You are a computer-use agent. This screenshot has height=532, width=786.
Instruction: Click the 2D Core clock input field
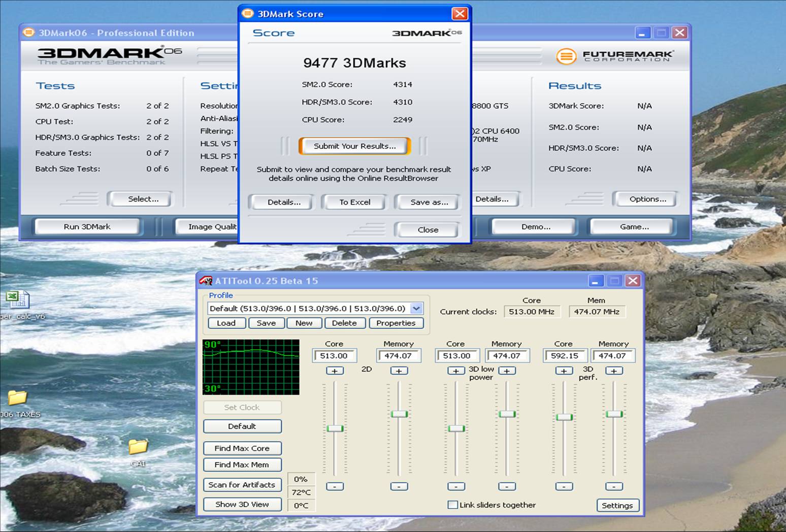tap(334, 356)
